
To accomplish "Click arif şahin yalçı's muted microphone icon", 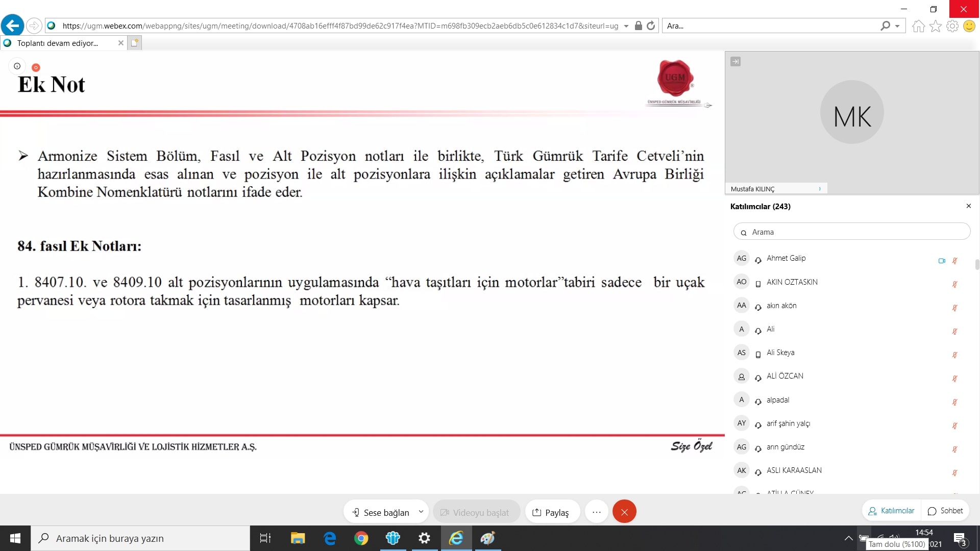I will coord(954,425).
